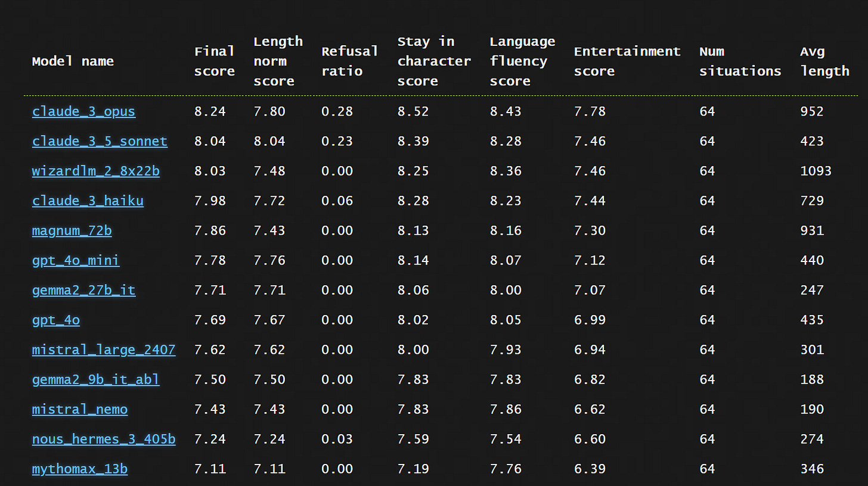Select refusal ratio 0.03 for nous_hermes_3_405b

point(337,439)
